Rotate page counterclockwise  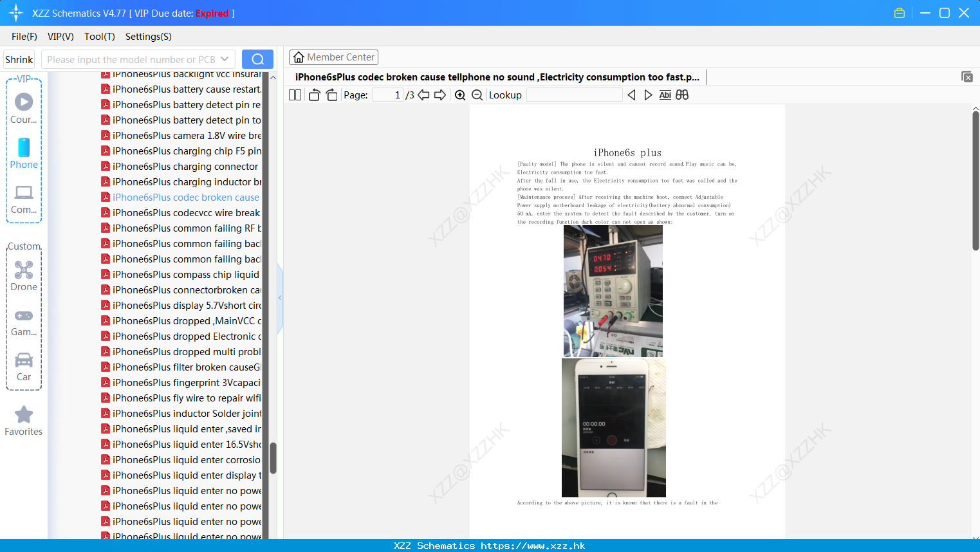(314, 95)
